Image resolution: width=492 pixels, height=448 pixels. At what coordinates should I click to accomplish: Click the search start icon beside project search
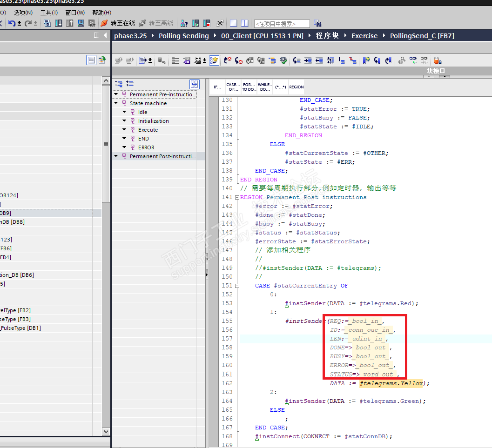(x=318, y=23)
